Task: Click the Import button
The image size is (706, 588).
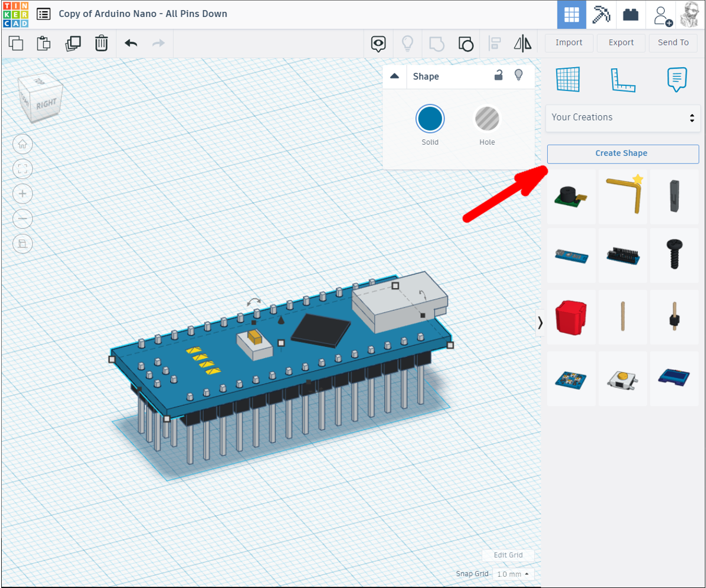Action: [x=569, y=42]
